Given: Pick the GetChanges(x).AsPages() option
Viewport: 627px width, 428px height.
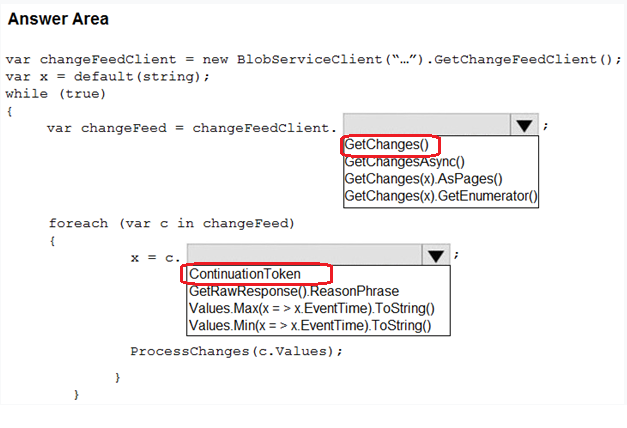Looking at the screenshot, I should point(408,178).
